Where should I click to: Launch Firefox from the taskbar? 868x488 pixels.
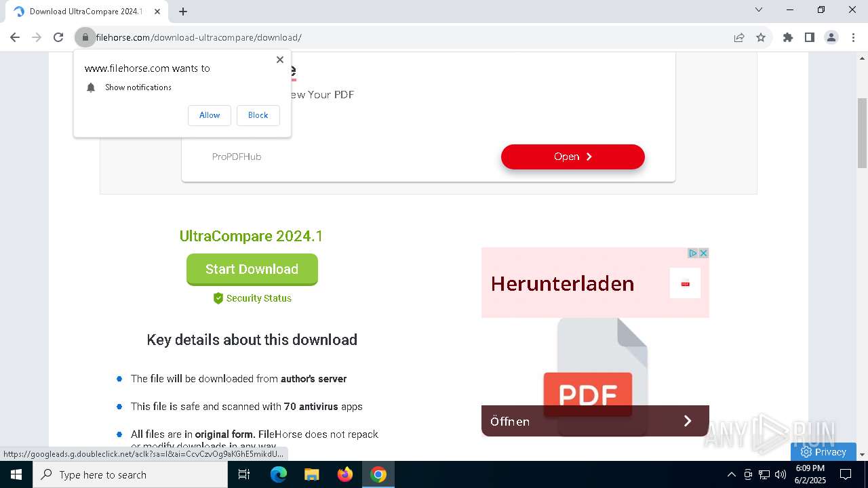(345, 474)
